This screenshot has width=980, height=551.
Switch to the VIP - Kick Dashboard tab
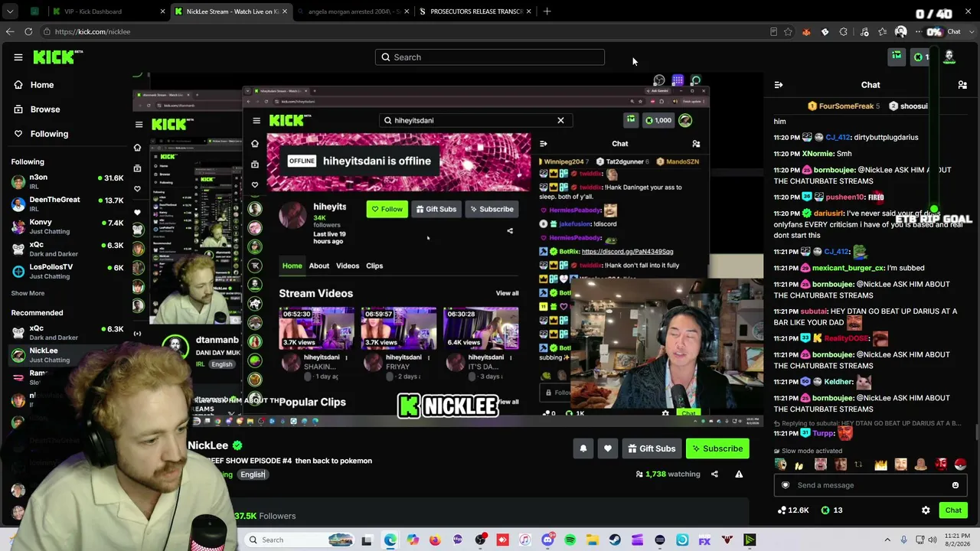(x=109, y=11)
